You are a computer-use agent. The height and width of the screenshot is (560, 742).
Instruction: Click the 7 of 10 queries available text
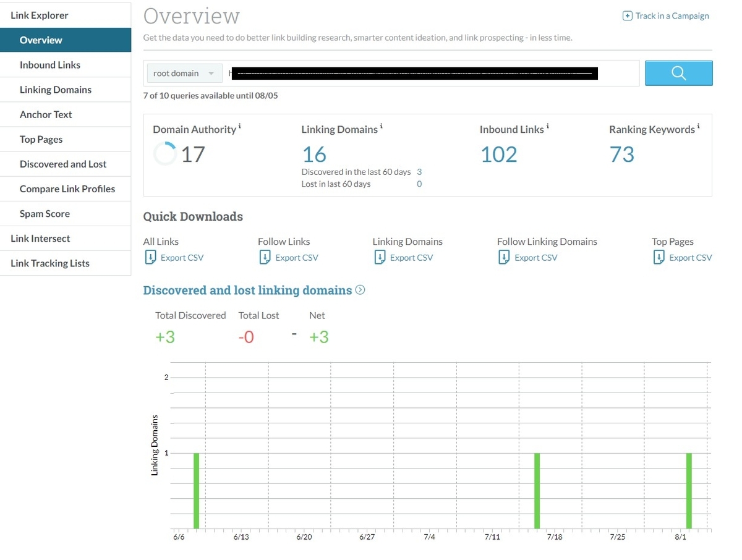tap(210, 96)
